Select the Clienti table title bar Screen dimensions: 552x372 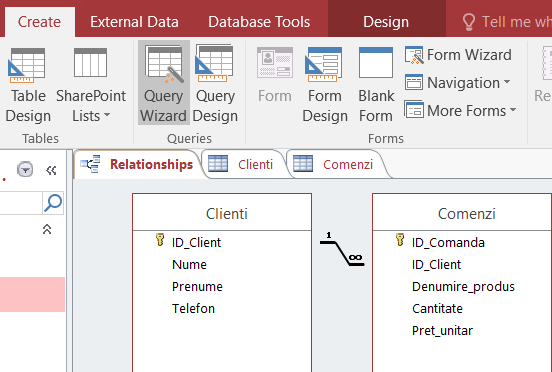(222, 213)
